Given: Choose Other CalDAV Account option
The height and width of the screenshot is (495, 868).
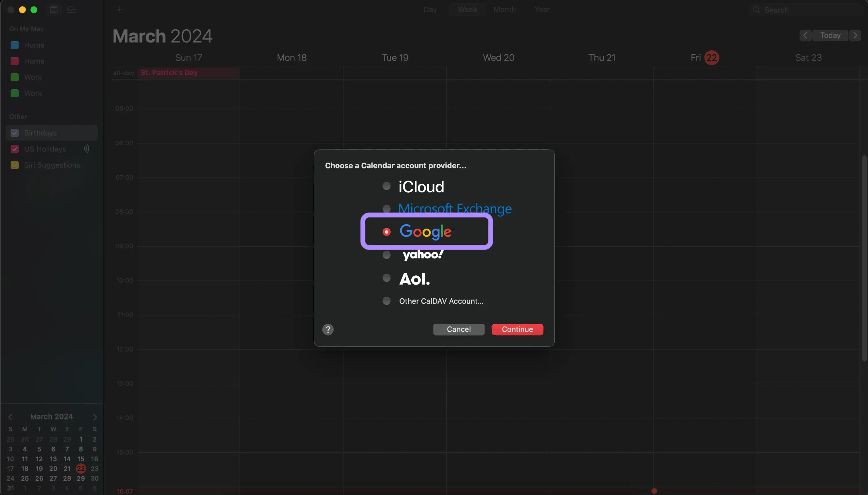Looking at the screenshot, I should (x=386, y=301).
